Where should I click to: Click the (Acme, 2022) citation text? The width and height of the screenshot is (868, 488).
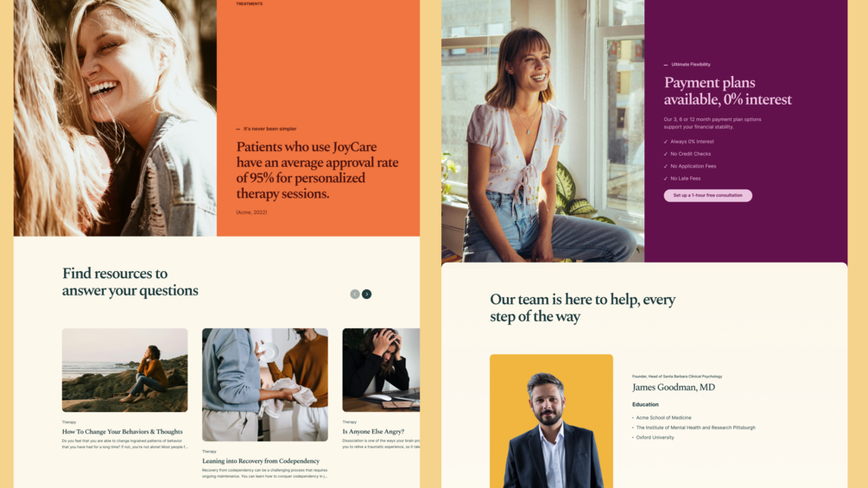click(x=251, y=212)
